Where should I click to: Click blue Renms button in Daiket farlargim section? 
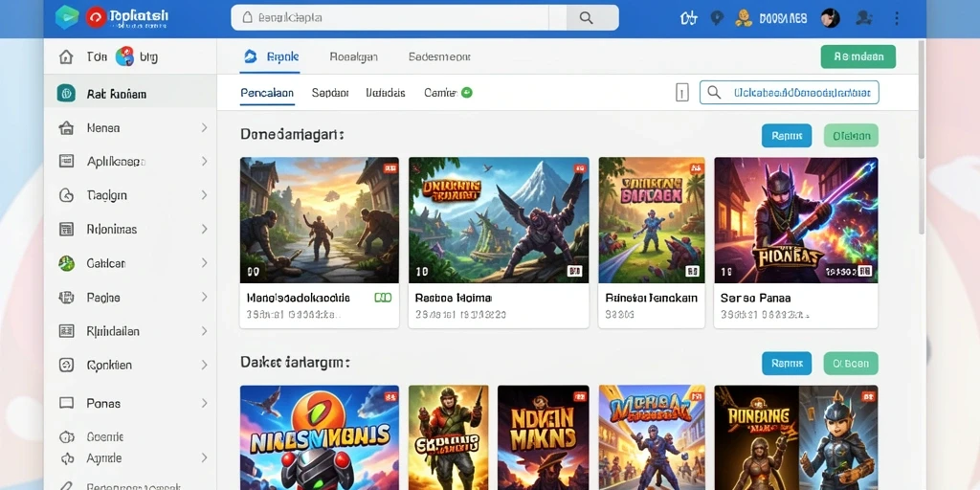point(787,363)
